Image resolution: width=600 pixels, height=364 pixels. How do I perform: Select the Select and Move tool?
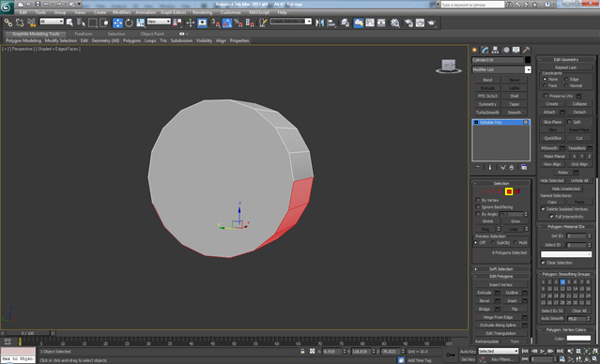(118, 23)
